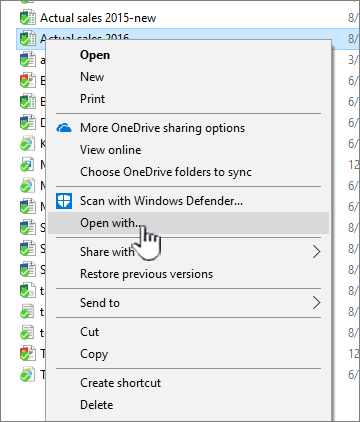
Task: Click the web page icon beside 'T'
Action: tap(27, 375)
